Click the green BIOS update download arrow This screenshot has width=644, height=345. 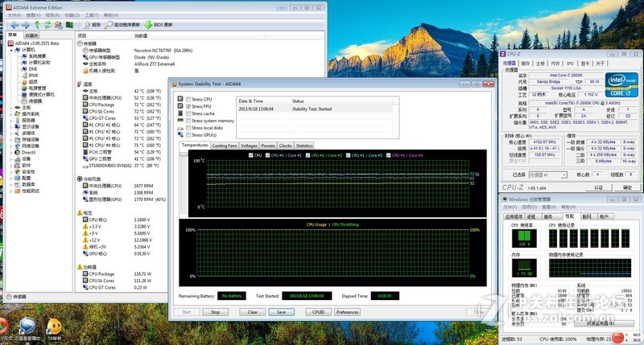click(x=148, y=25)
